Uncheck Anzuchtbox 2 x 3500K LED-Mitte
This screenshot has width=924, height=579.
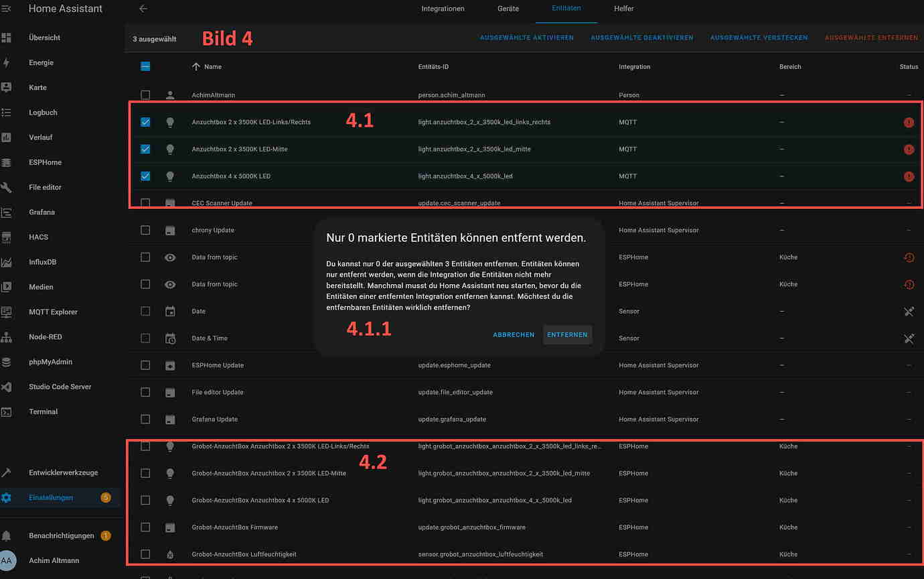(x=145, y=149)
